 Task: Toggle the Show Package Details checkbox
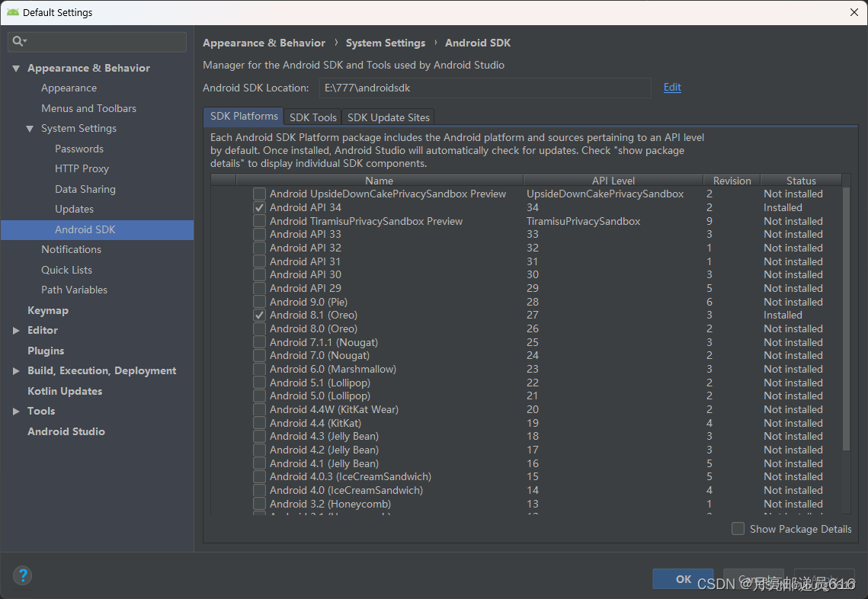pos(738,529)
